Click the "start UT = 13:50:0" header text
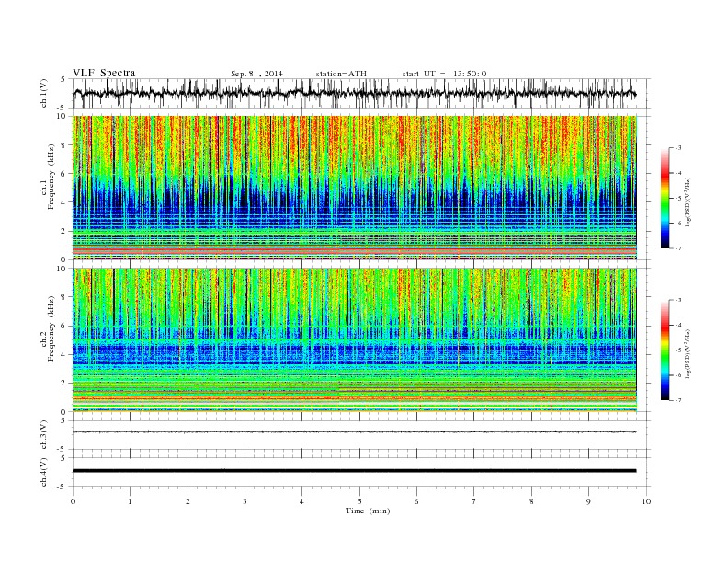 [444, 74]
